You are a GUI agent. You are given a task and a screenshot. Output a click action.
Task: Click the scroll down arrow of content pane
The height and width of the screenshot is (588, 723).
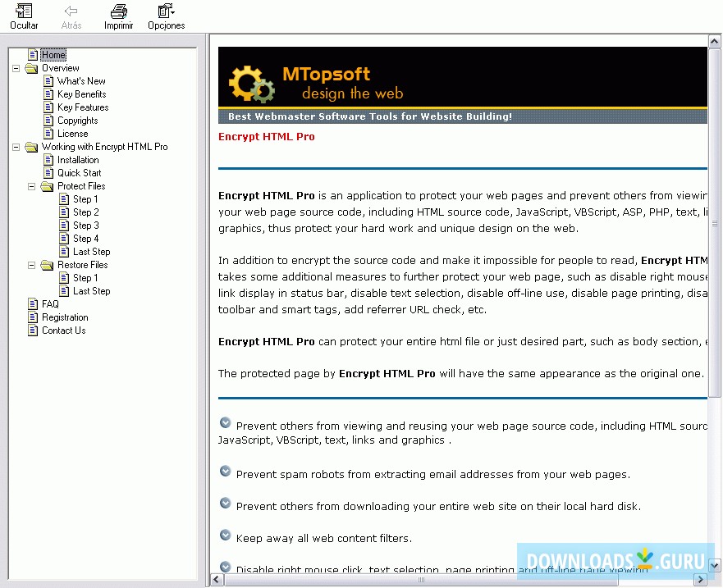click(714, 565)
